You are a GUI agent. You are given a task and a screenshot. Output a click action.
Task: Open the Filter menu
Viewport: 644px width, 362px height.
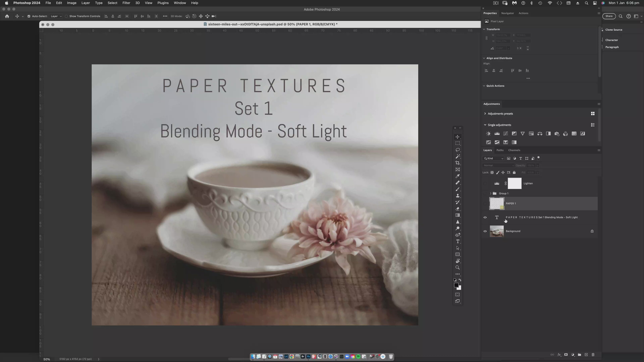126,3
